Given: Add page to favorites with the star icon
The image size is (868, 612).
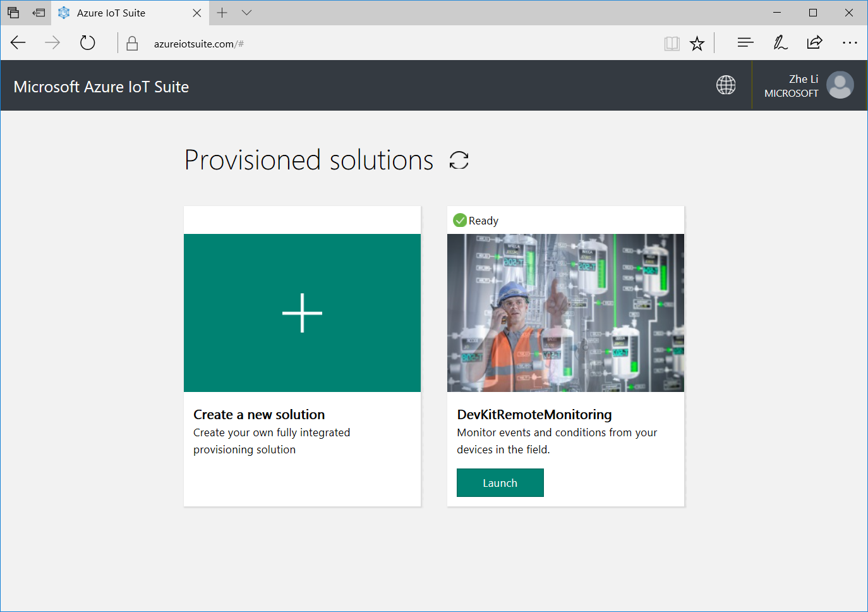Looking at the screenshot, I should click(x=697, y=43).
